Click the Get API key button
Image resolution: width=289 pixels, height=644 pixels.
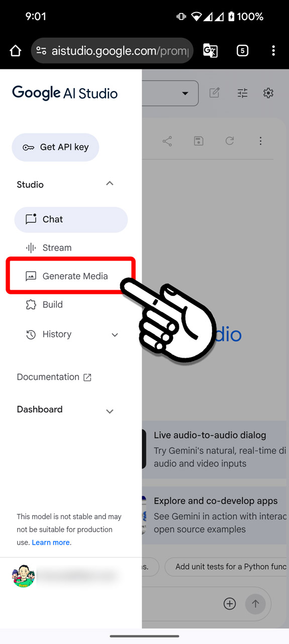pos(55,147)
